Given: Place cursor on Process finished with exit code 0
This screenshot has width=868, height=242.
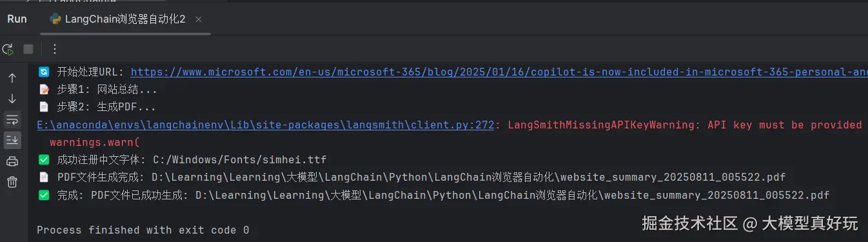Looking at the screenshot, I should coord(143,230).
